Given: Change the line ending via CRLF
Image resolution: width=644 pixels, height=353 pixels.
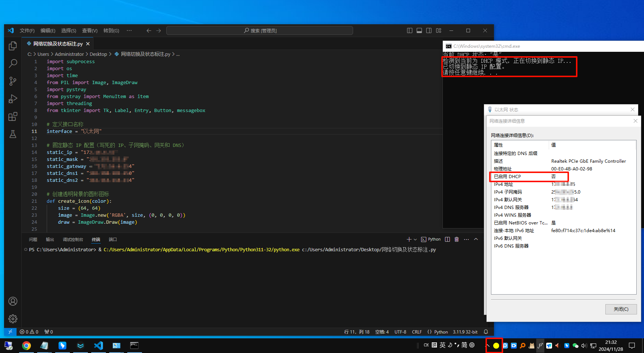Looking at the screenshot, I should pyautogui.click(x=417, y=332).
